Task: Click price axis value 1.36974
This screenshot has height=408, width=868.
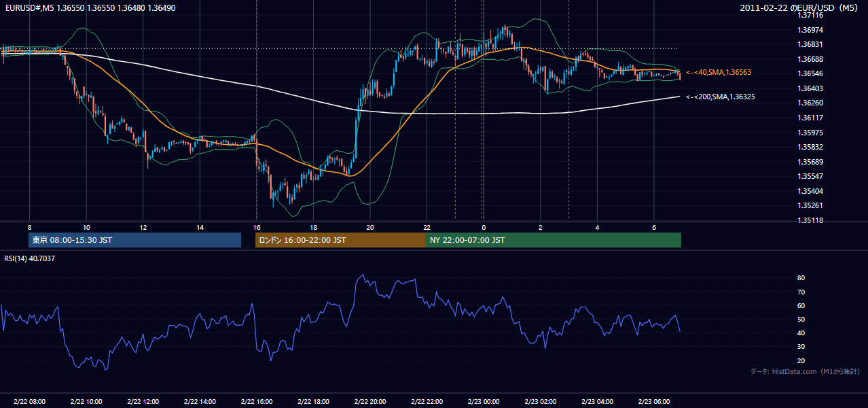Action: (812, 30)
